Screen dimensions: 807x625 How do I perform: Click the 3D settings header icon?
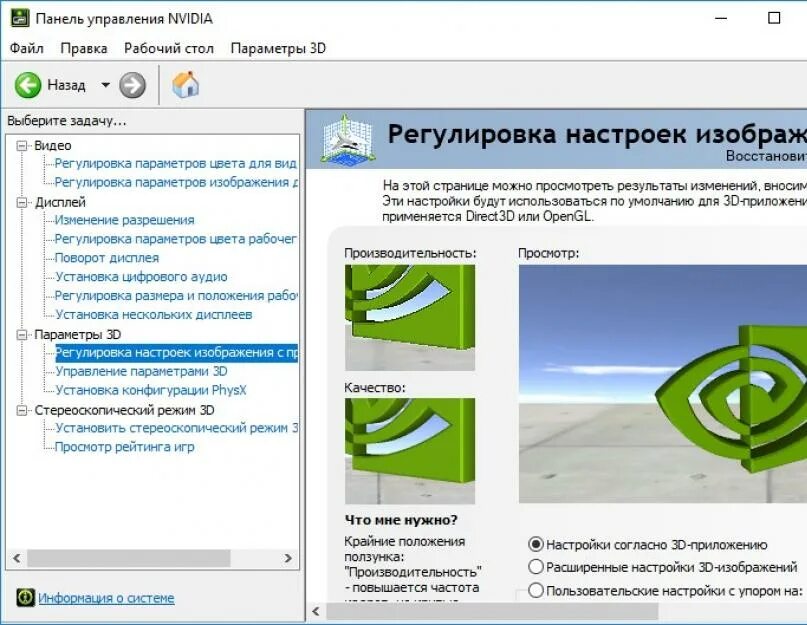348,140
